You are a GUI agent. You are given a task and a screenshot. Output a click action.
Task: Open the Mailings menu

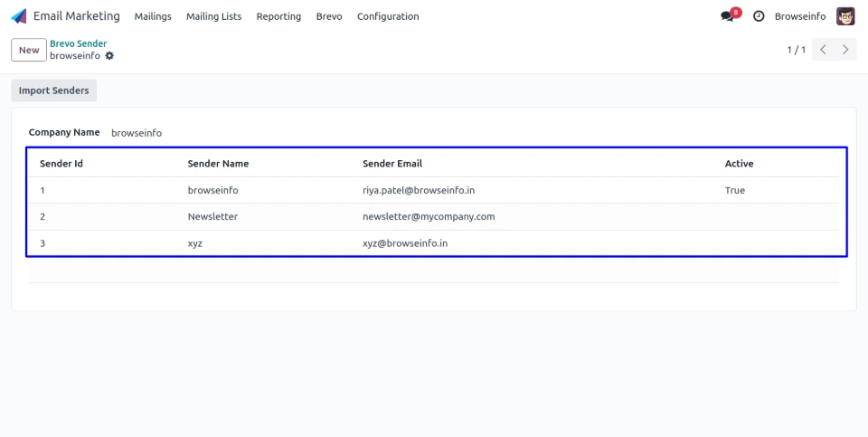point(152,16)
